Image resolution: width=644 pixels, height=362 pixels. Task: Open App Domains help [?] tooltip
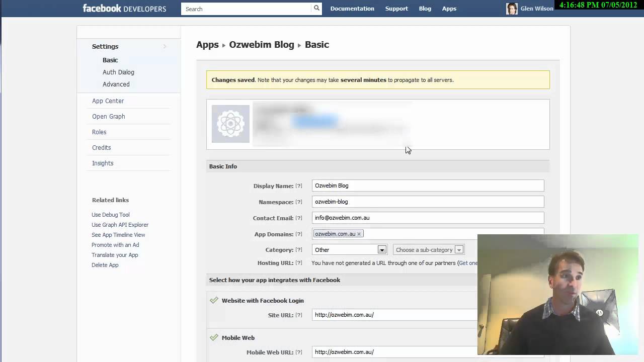tap(299, 234)
